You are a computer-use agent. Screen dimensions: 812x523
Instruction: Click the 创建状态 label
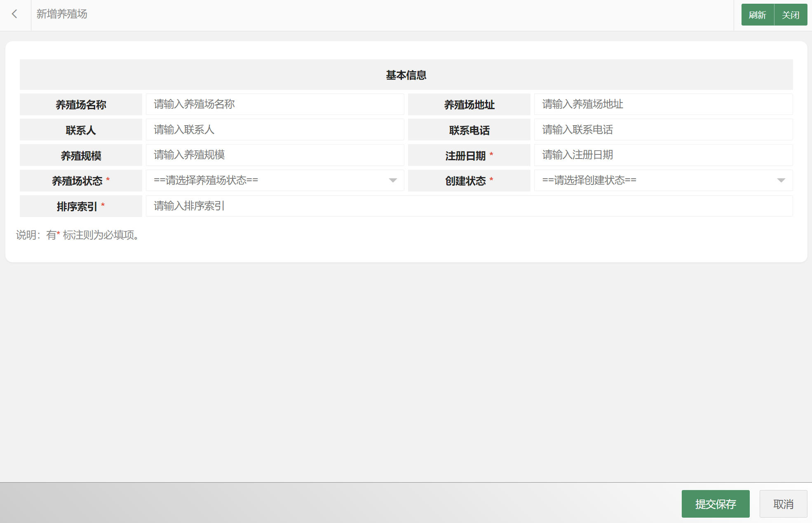[469, 181]
